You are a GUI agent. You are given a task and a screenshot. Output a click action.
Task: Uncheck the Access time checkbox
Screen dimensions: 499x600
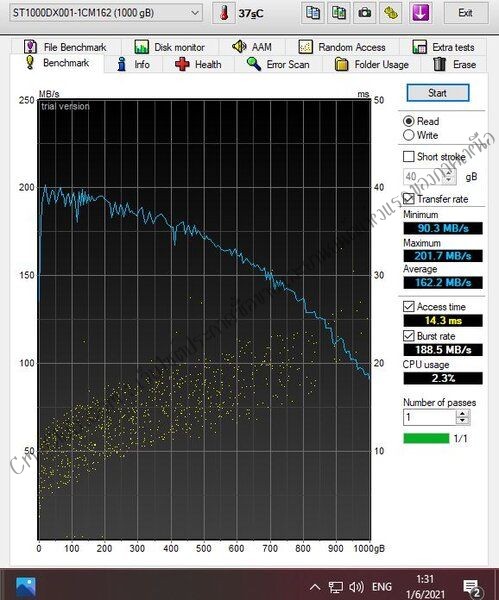tap(409, 307)
